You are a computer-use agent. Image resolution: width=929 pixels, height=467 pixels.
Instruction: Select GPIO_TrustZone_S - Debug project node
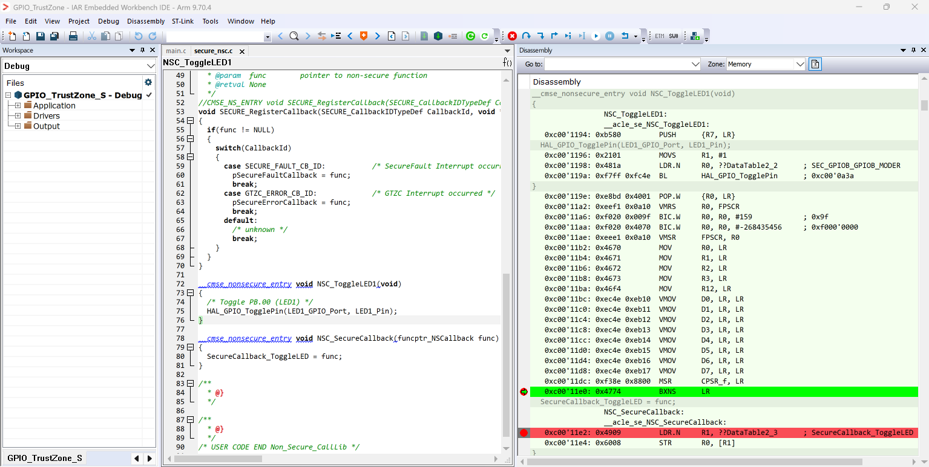[x=82, y=95]
